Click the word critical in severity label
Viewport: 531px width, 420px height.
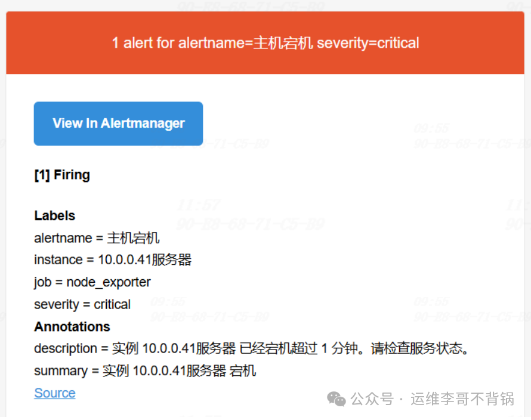click(x=112, y=304)
